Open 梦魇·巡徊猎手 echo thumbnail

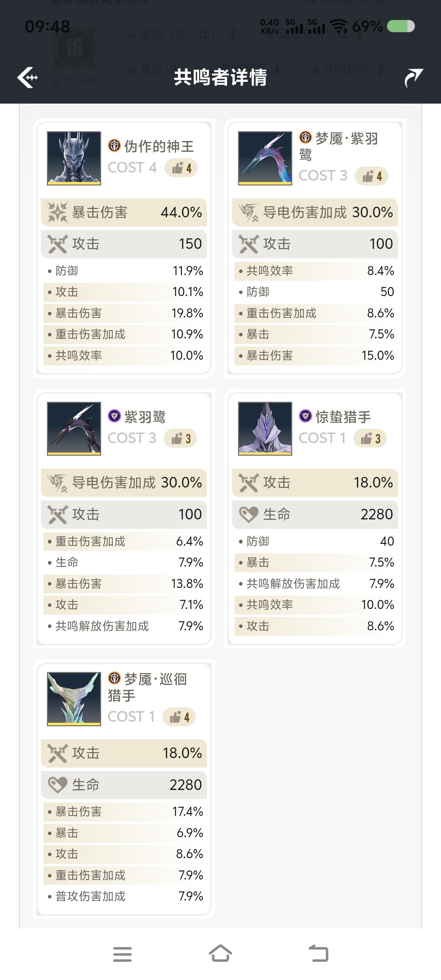tap(74, 699)
